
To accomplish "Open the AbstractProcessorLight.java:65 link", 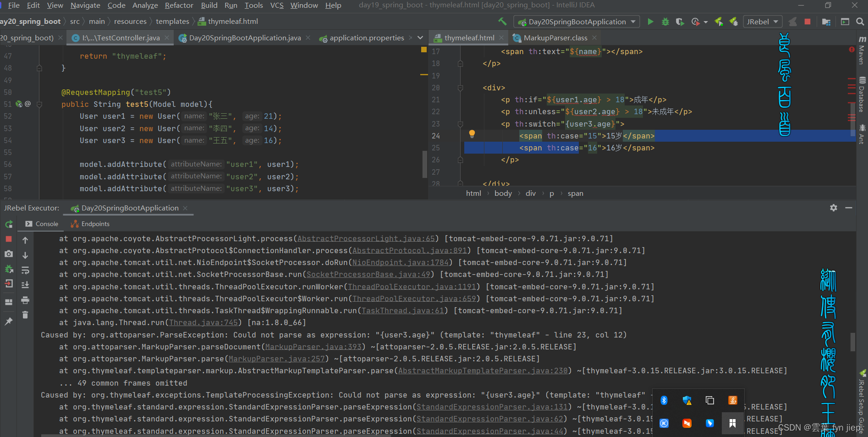I will 366,238.
